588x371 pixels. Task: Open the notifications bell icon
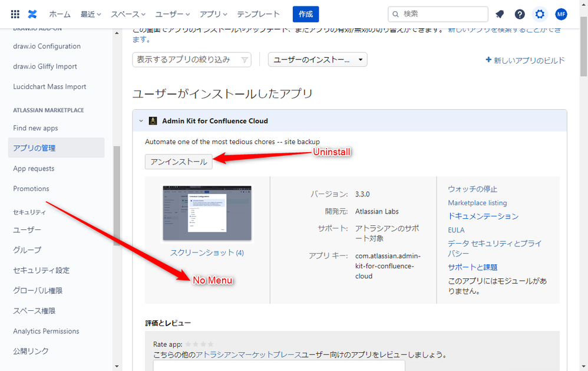500,14
